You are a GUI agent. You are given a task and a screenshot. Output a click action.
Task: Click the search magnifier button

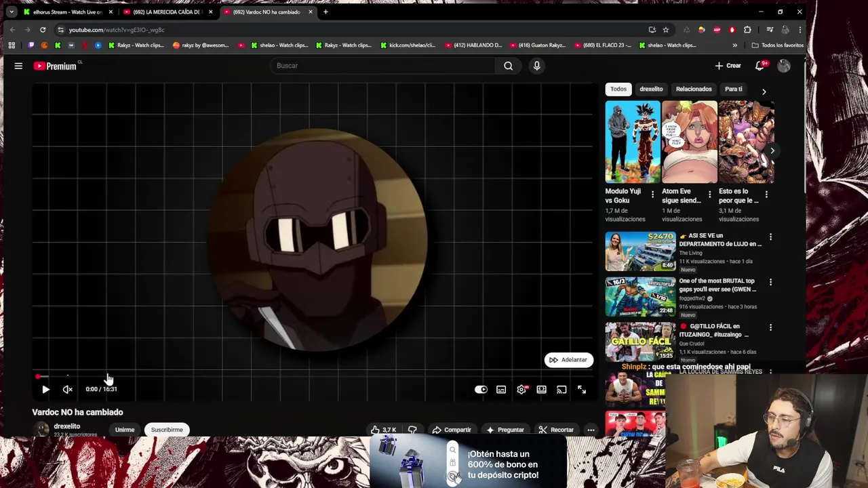pyautogui.click(x=508, y=66)
